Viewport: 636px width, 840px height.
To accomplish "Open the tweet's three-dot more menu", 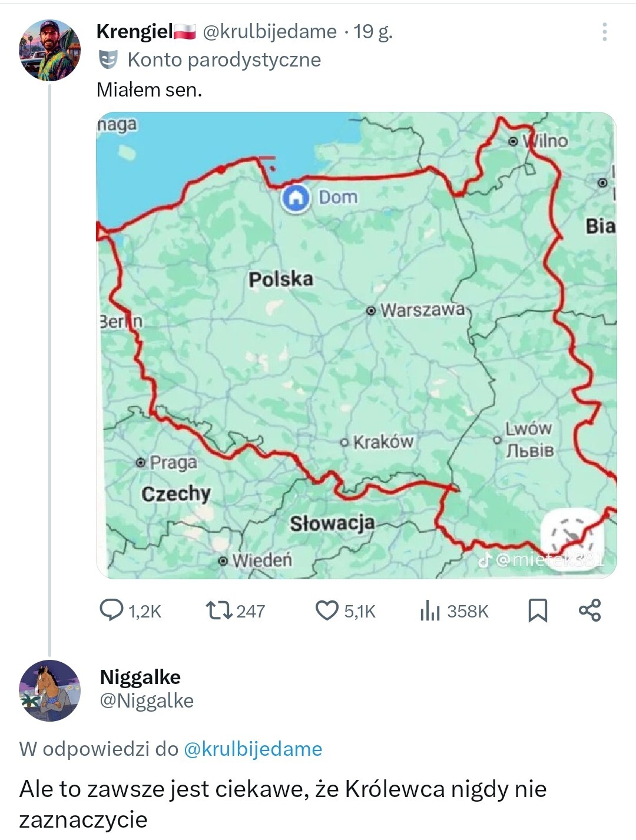I will pos(604,32).
